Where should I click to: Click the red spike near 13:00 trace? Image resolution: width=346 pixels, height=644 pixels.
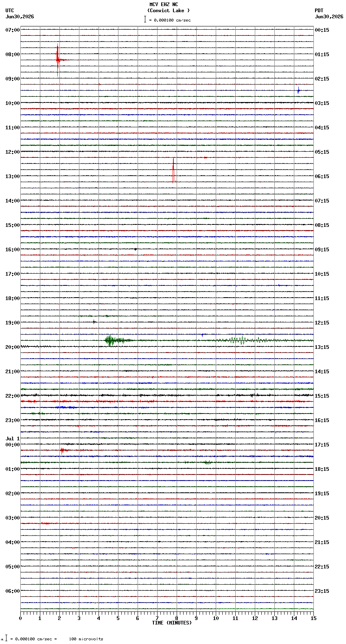pos(173,170)
